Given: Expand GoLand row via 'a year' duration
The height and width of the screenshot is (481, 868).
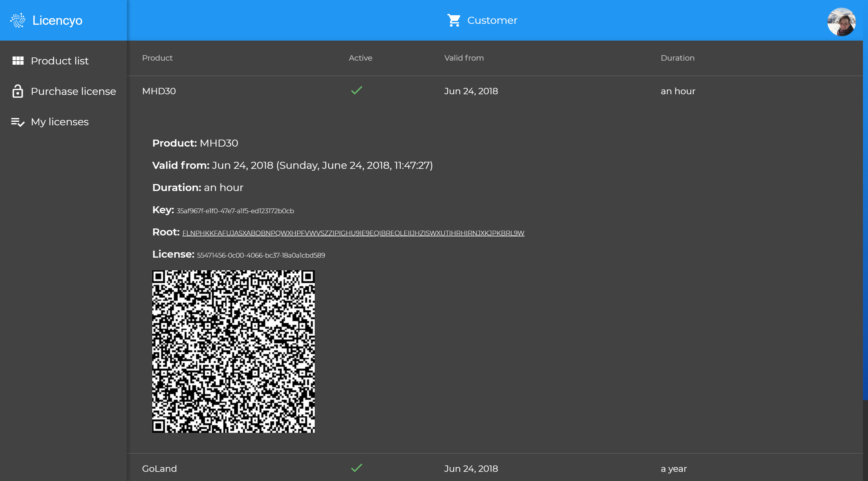Looking at the screenshot, I should 673,469.
